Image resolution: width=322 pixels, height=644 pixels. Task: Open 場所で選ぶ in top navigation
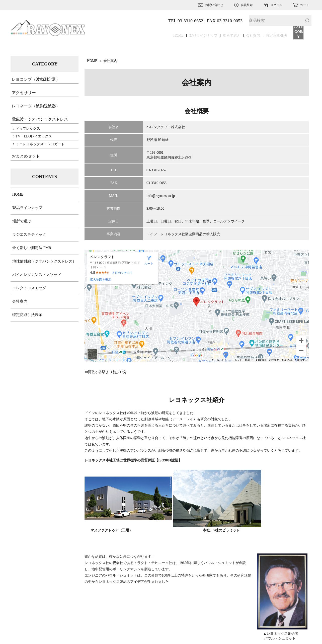[x=231, y=35]
